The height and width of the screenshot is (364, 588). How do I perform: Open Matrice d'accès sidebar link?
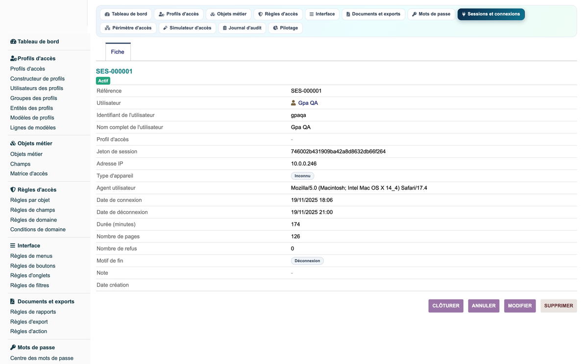point(29,173)
